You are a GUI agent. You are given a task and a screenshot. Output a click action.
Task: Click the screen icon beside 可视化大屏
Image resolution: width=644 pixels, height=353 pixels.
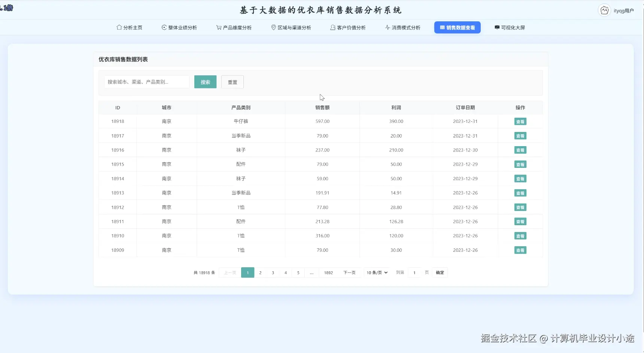point(497,27)
